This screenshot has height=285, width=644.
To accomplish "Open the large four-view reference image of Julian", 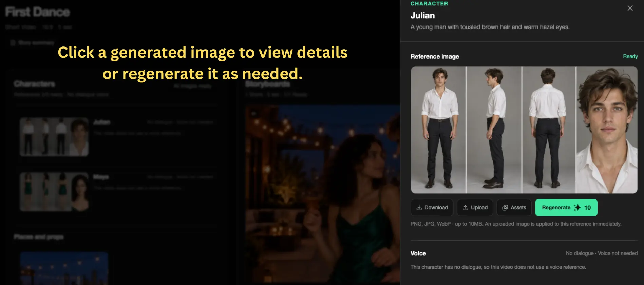I will pos(524,130).
